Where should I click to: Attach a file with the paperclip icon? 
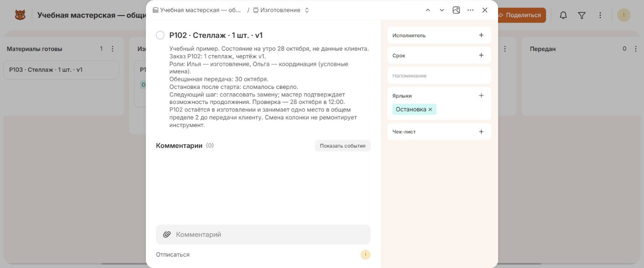coord(166,234)
